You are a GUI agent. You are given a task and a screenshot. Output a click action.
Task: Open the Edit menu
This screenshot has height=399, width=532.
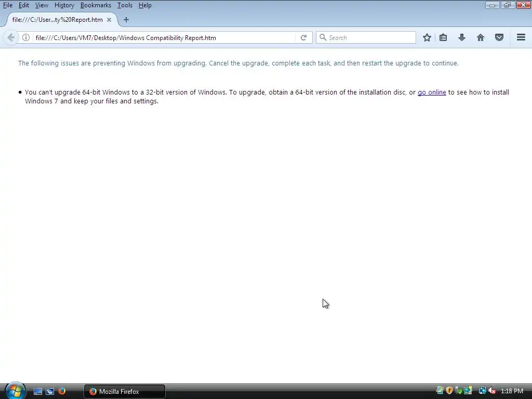coord(23,5)
